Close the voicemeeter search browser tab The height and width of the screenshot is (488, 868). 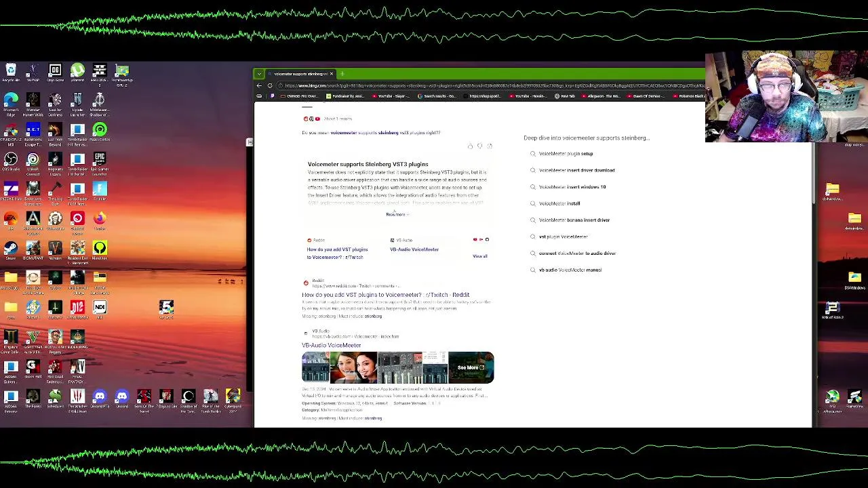pyautogui.click(x=332, y=74)
